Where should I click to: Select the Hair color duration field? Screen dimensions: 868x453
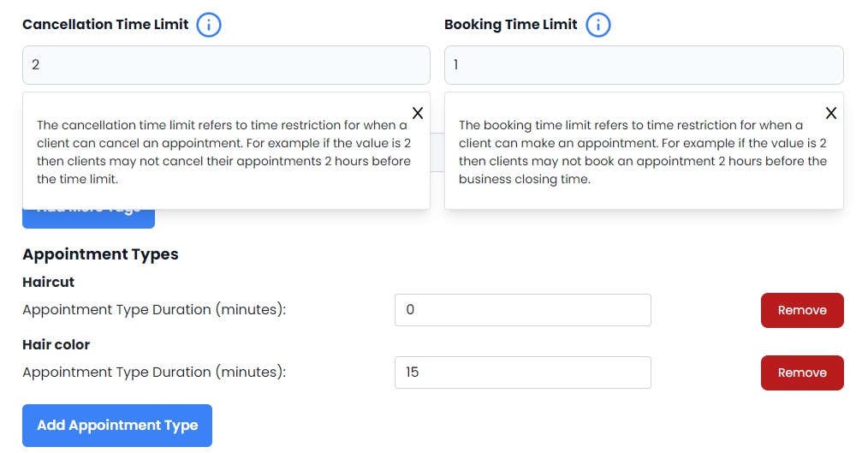pyautogui.click(x=522, y=373)
